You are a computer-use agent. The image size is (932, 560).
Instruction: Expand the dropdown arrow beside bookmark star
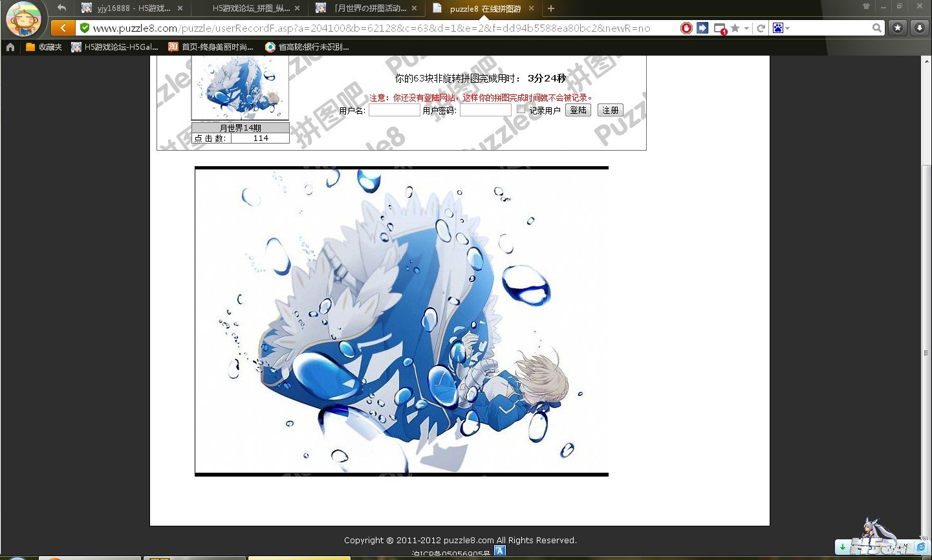coord(746,28)
